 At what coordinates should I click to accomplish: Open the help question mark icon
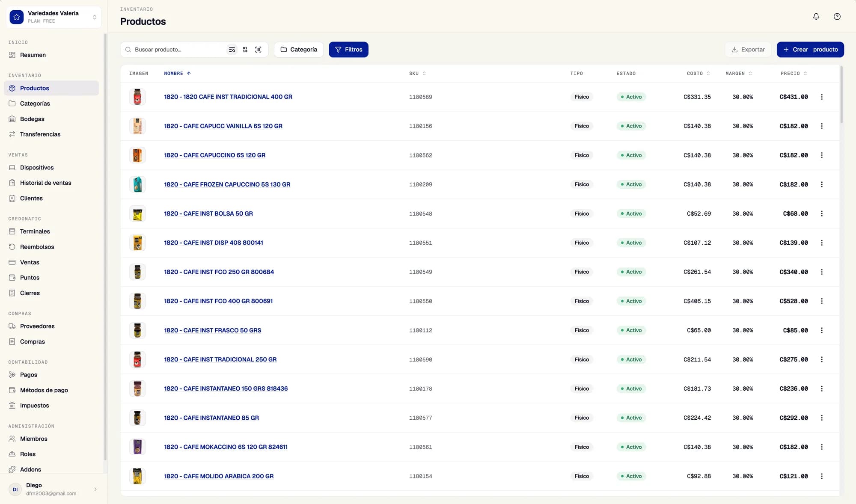click(x=837, y=17)
